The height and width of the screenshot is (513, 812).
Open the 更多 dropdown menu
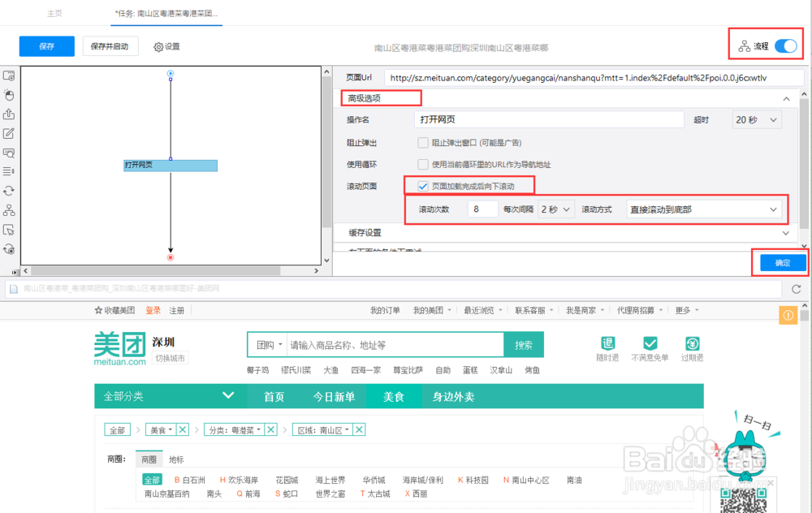[x=687, y=310]
